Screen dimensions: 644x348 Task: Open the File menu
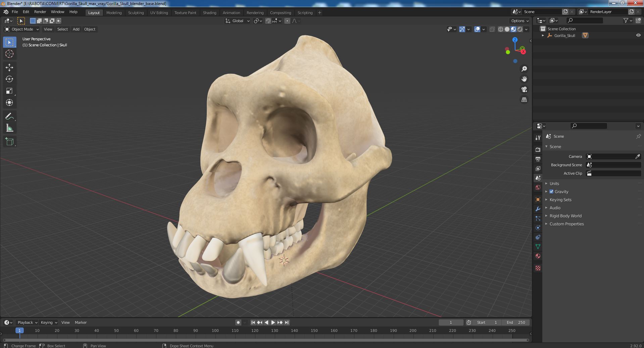coord(15,12)
